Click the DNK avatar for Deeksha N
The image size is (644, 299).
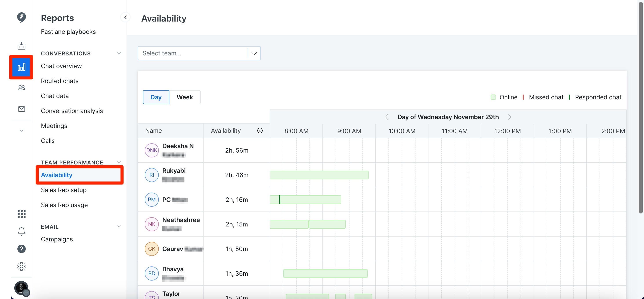(x=152, y=150)
